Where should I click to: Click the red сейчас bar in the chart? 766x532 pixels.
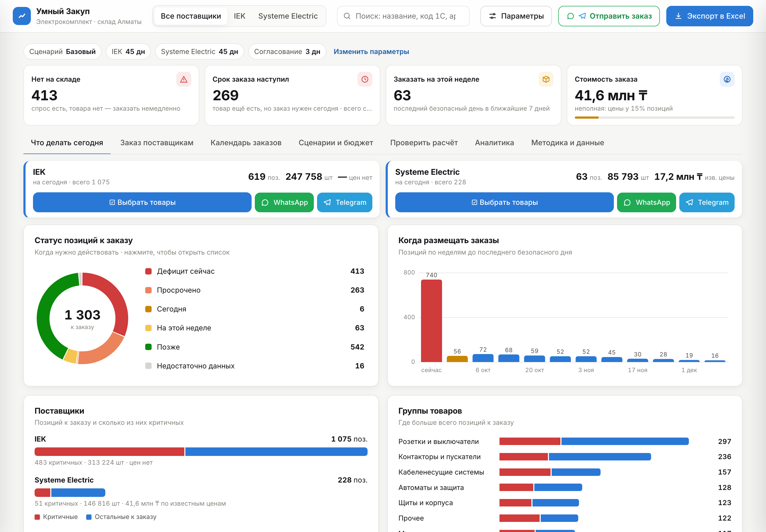431,321
